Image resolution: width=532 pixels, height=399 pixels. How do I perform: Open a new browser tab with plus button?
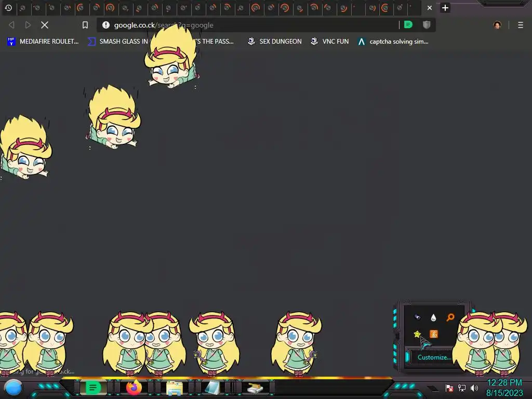(445, 8)
